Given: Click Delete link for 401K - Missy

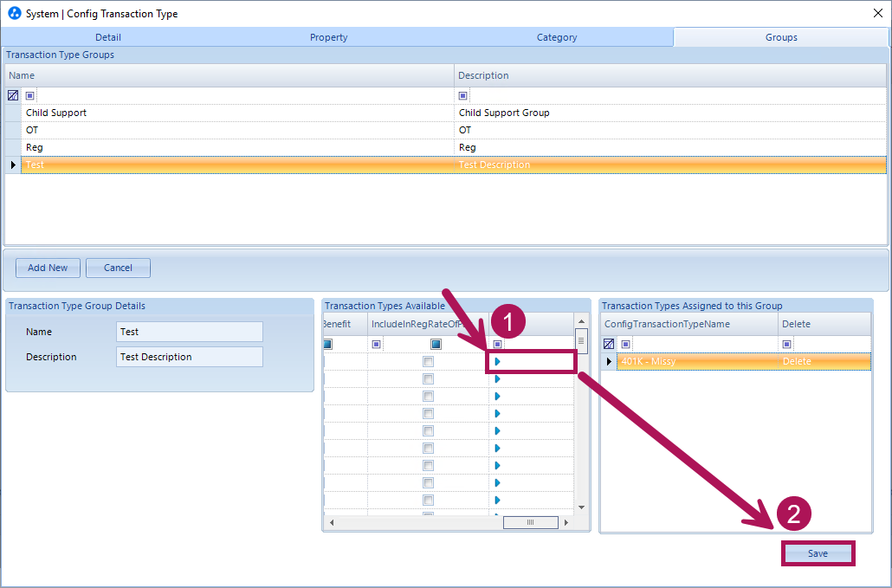Looking at the screenshot, I should point(797,361).
